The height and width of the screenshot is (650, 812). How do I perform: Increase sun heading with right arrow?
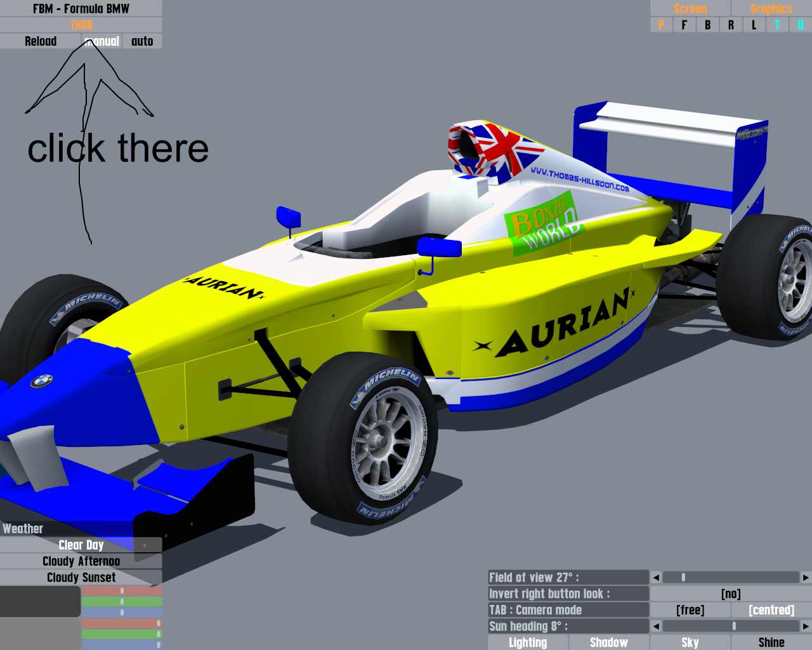[806, 627]
